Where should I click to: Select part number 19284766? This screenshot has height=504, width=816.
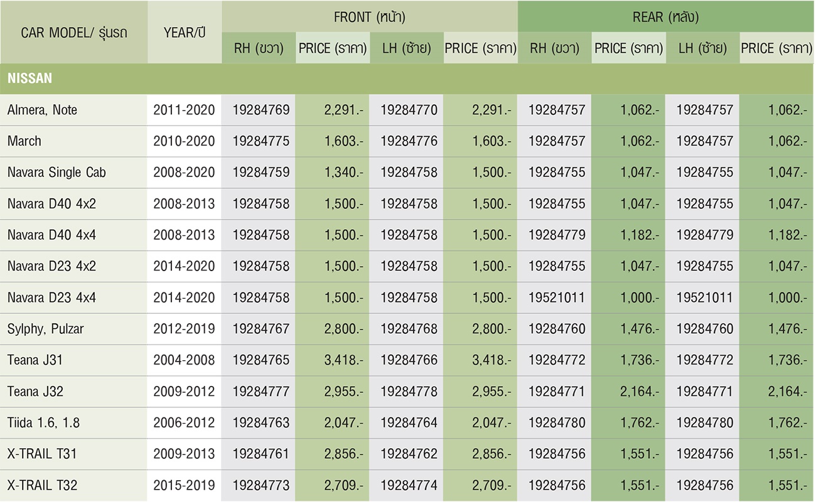(409, 360)
